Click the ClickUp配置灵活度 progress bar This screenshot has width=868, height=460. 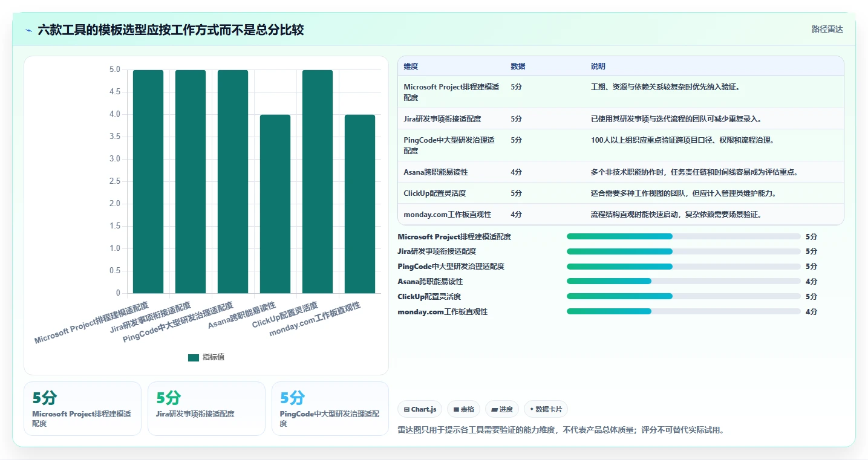click(684, 296)
